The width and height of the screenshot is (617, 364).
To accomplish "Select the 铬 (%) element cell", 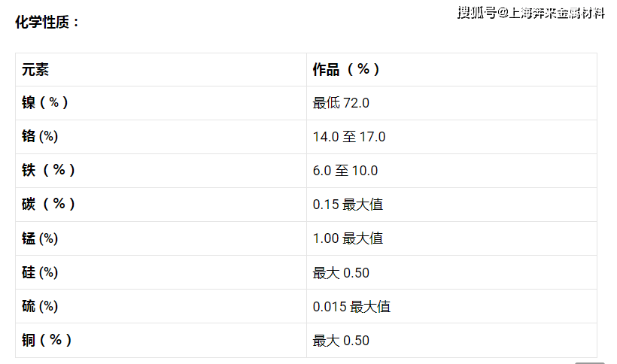I will [161, 137].
